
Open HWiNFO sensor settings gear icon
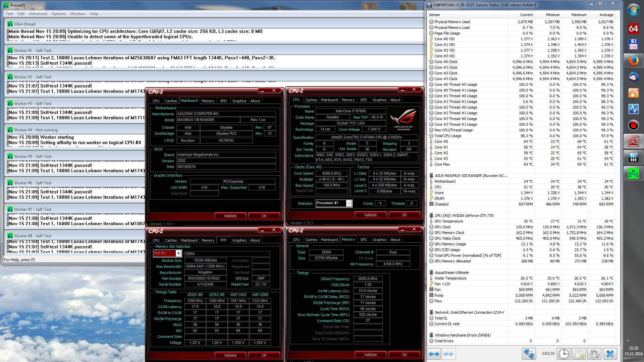594,354
